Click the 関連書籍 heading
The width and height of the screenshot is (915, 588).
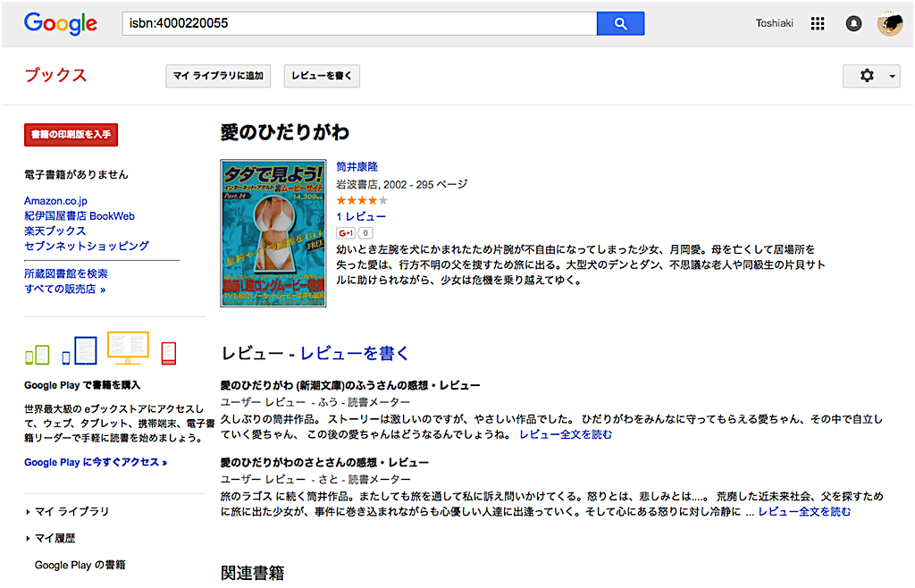(253, 573)
